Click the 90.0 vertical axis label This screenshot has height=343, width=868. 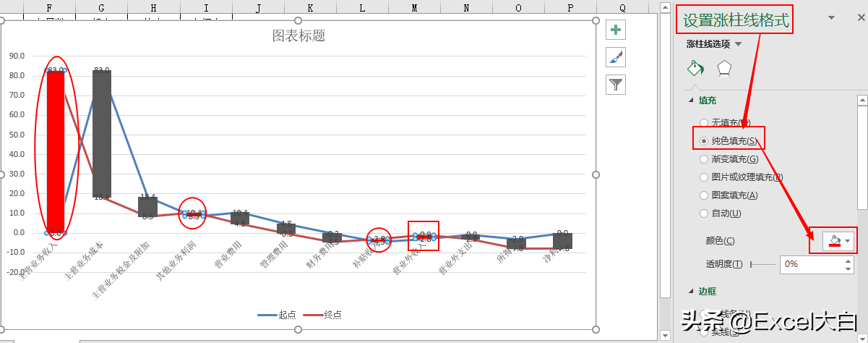point(17,56)
